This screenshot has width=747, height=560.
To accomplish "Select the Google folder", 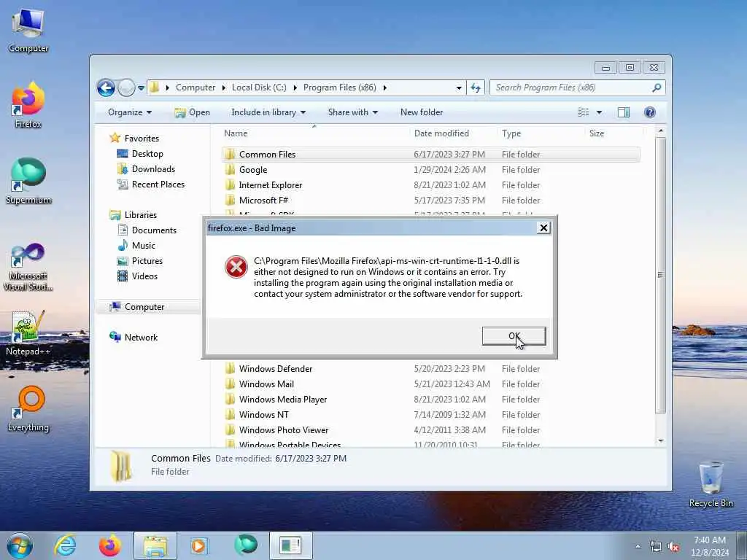I will (x=430, y=169).
